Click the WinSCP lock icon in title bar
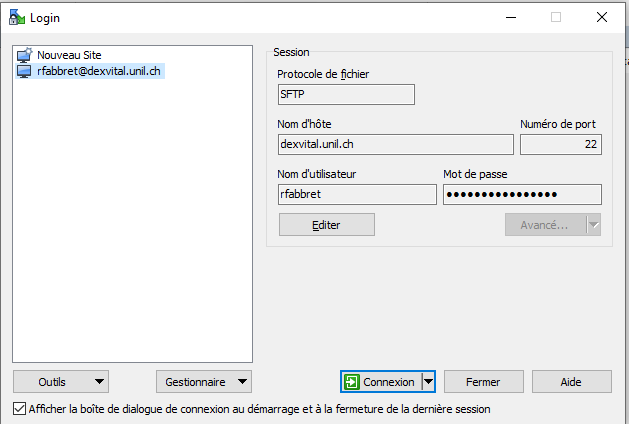This screenshot has width=629, height=424. 16,17
